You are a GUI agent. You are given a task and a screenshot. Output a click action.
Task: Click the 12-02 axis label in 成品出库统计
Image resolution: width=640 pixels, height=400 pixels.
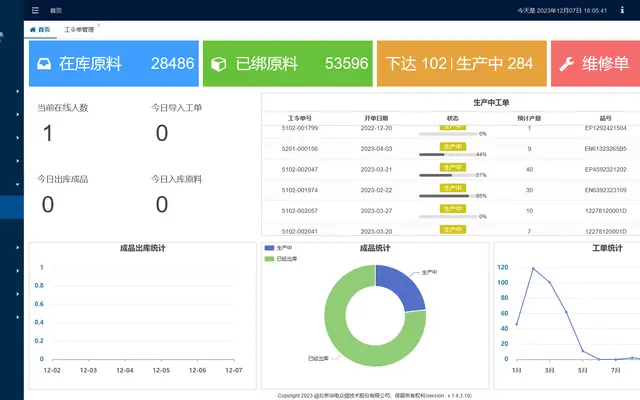[x=52, y=370]
